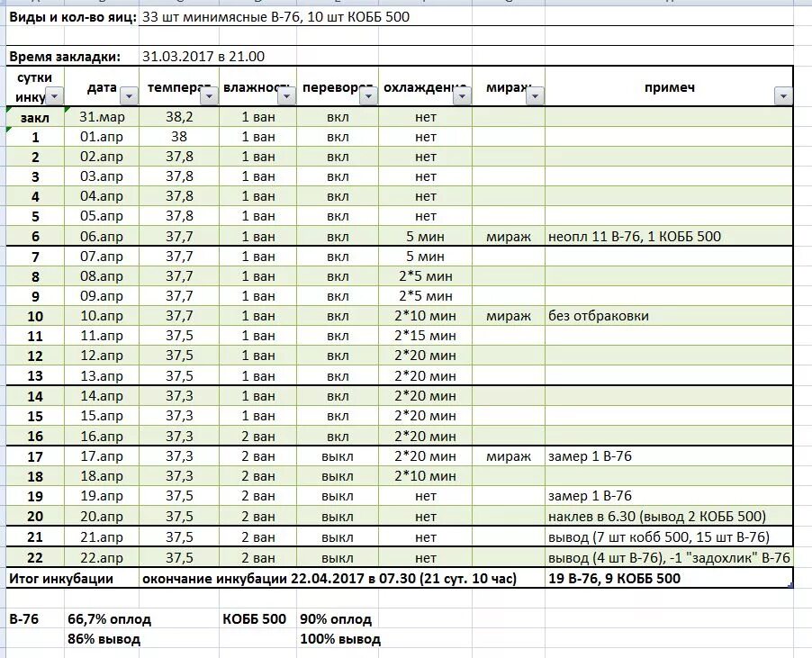Select the cell '100% вывод'
Viewport: 812px width, 658px height.
tap(340, 639)
